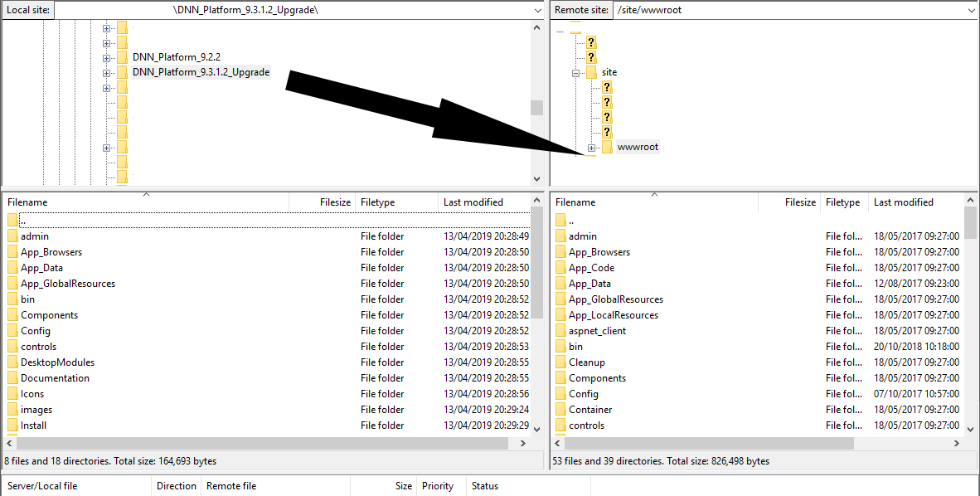
Task: Click the local images folder icon
Action: click(12, 410)
